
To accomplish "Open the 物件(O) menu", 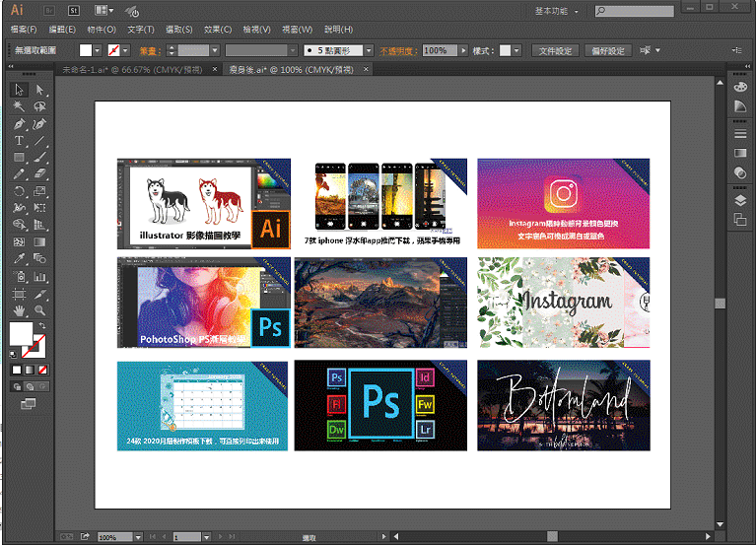I will point(102,30).
